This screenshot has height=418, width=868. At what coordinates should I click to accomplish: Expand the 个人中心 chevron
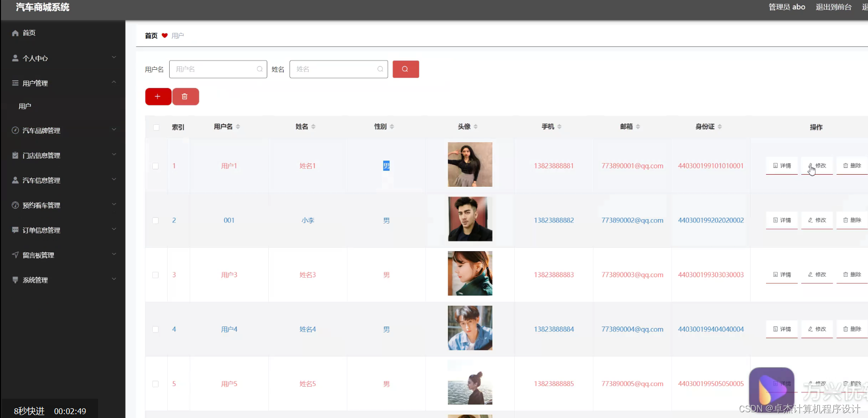114,57
